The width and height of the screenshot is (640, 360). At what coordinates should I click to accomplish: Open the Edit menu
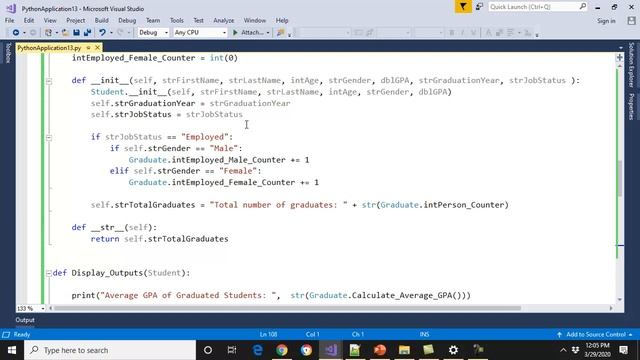click(x=29, y=20)
